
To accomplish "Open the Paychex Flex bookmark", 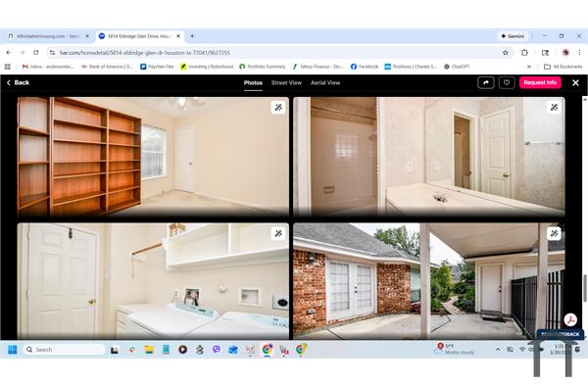I will pos(157,67).
